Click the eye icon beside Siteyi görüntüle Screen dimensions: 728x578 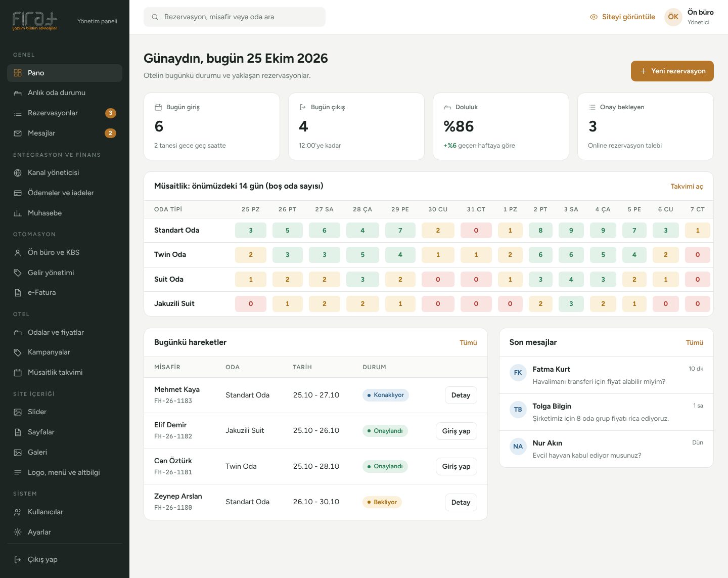coord(594,17)
